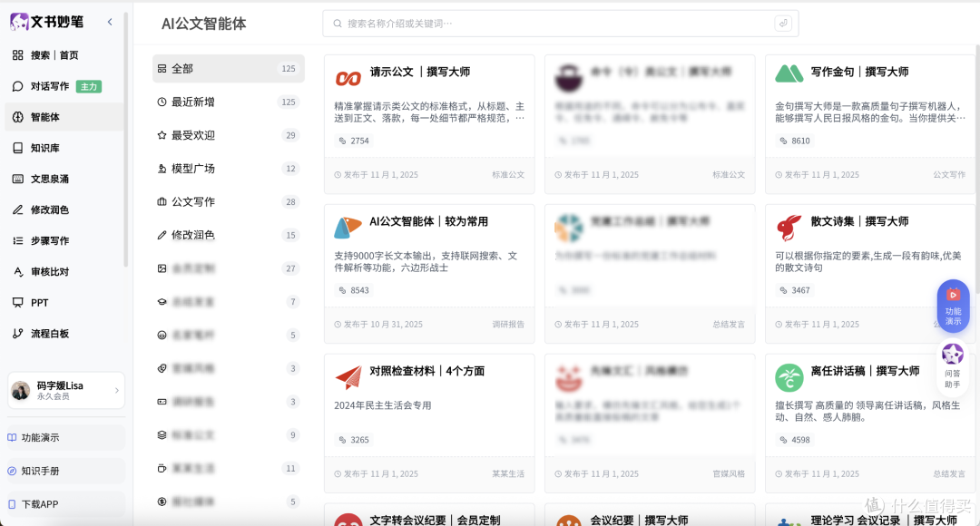
Task: Click the blurred category with count 11
Action: (228, 469)
